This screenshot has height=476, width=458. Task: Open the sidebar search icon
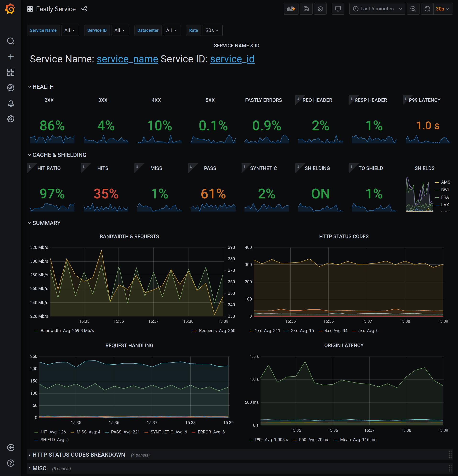[x=11, y=41]
